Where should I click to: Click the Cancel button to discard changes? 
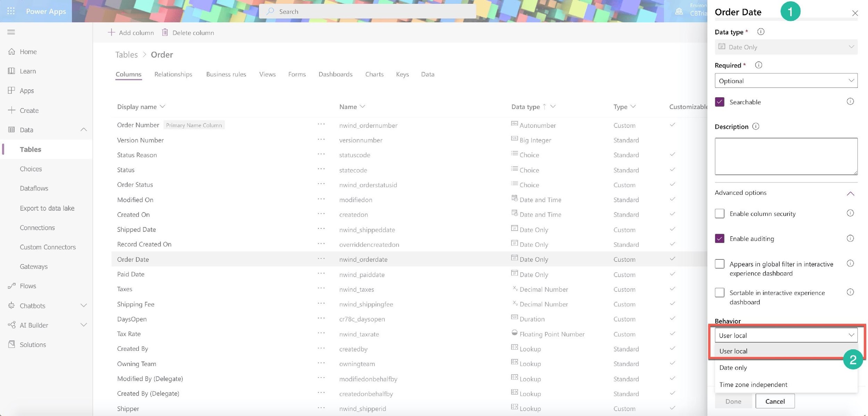click(x=775, y=400)
